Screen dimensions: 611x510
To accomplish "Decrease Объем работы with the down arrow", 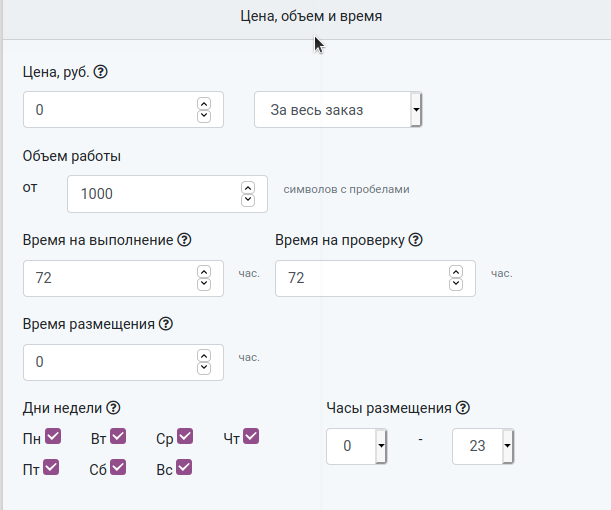I will tap(248, 200).
